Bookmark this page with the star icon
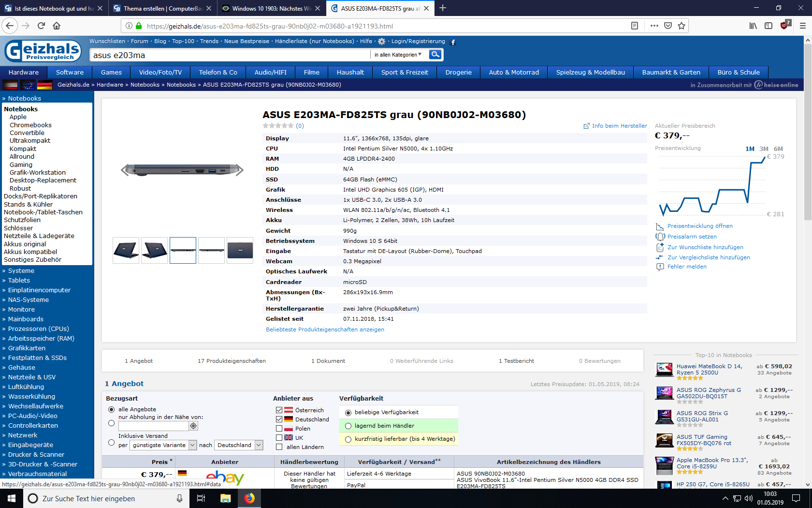The height and width of the screenshot is (508, 812). click(681, 26)
